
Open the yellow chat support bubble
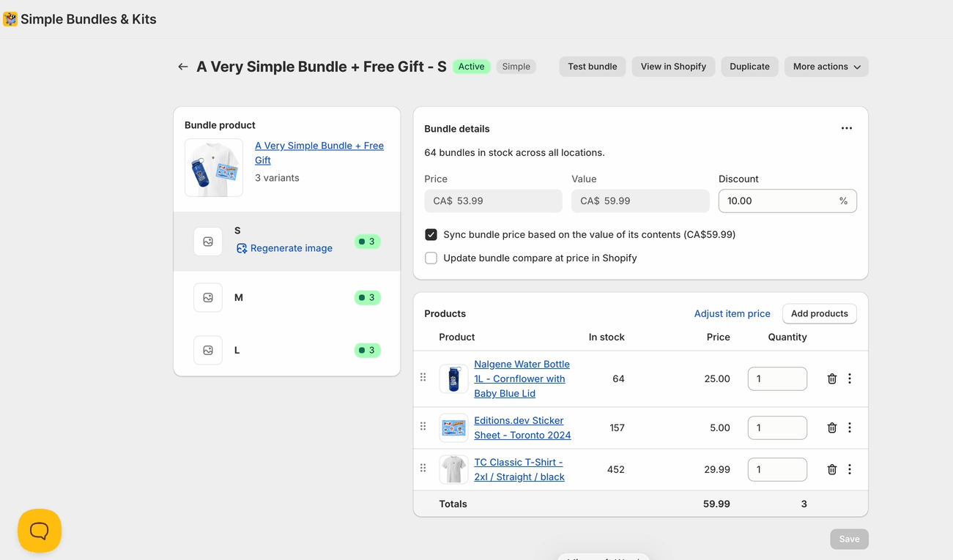(x=40, y=531)
